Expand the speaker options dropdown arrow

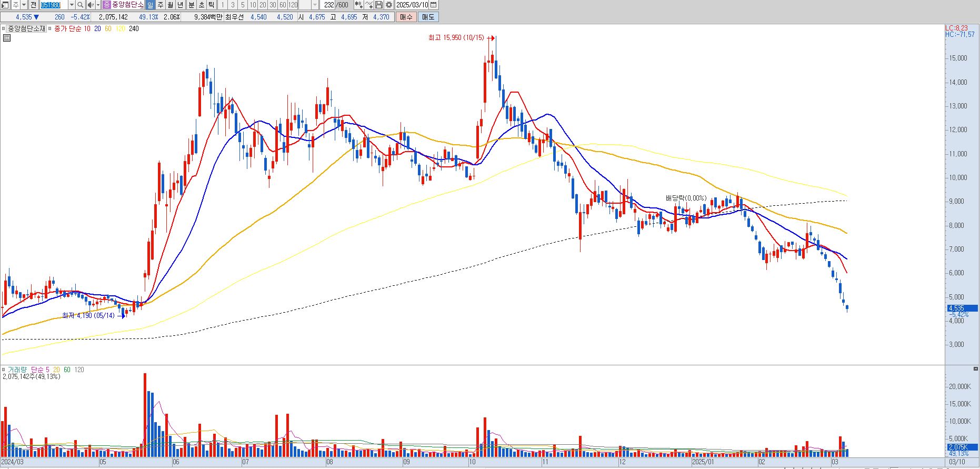tap(98, 5)
